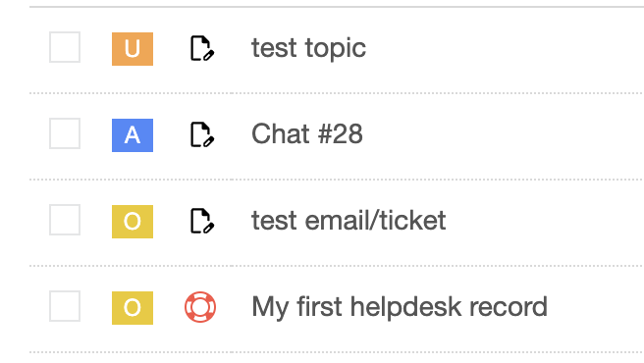This screenshot has width=644, height=363.
Task: Click the blue A user avatar
Action: click(133, 135)
